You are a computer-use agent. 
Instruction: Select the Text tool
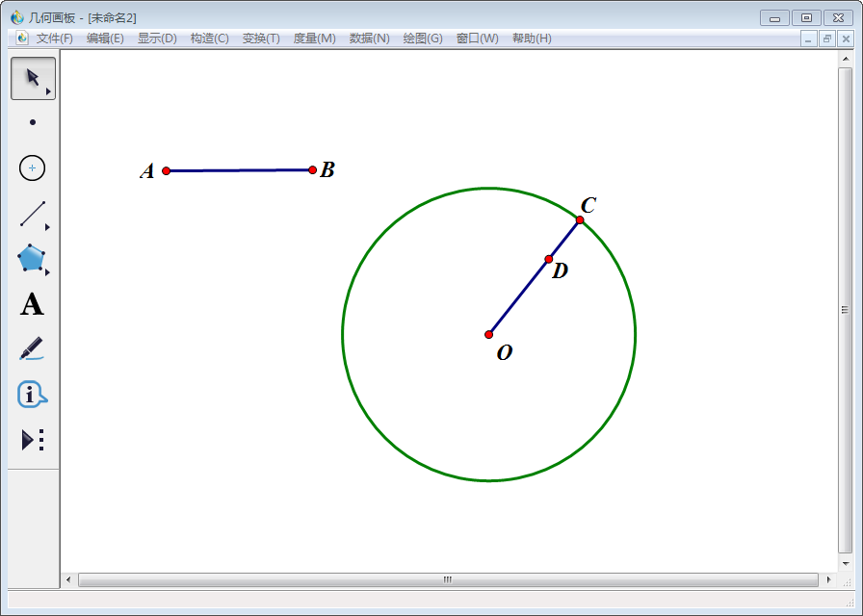pos(33,304)
